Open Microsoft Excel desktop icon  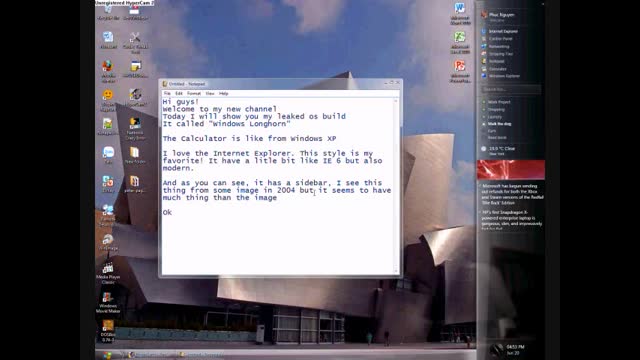point(460,42)
